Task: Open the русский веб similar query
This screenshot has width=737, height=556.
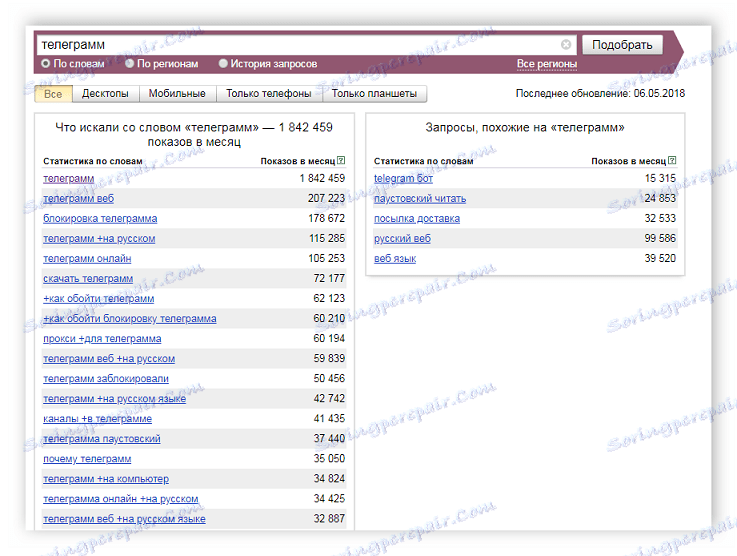Action: 402,239
